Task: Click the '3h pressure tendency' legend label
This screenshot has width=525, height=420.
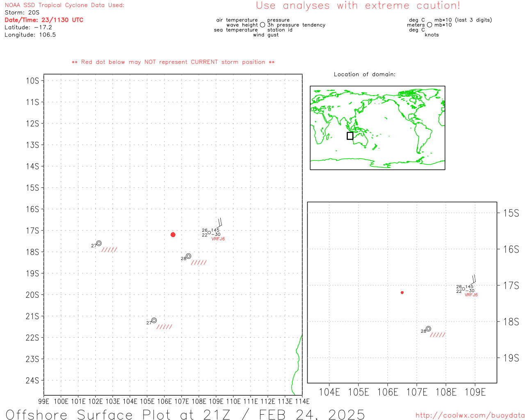Action: click(x=297, y=25)
